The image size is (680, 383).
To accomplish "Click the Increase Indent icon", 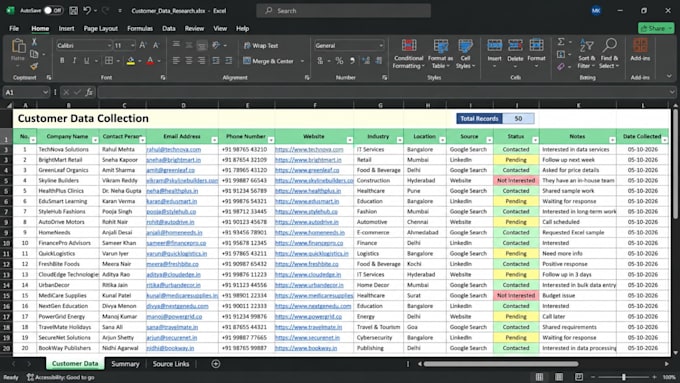I will [228, 61].
